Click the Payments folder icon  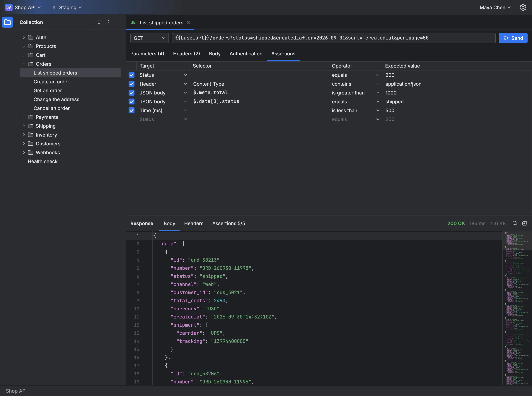click(31, 117)
